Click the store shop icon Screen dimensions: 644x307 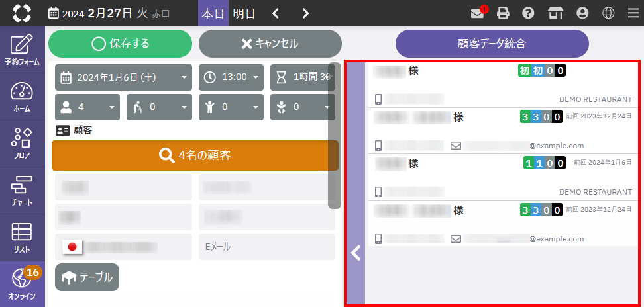tap(555, 13)
